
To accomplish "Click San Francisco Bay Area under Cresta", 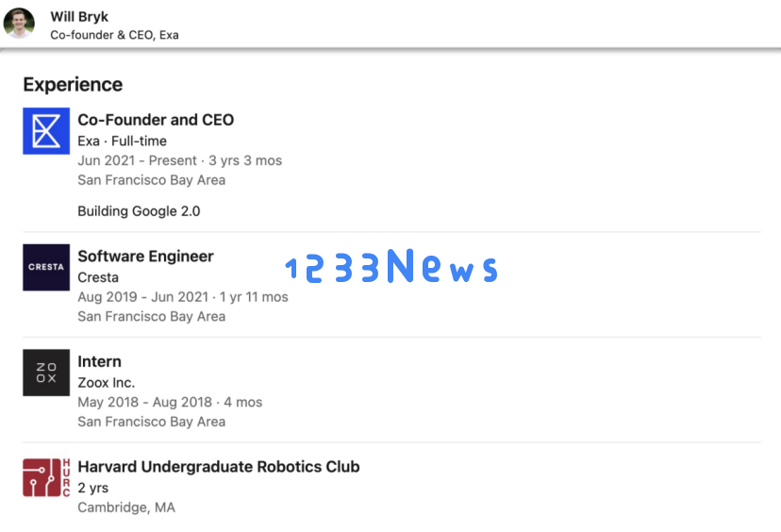I will click(152, 316).
